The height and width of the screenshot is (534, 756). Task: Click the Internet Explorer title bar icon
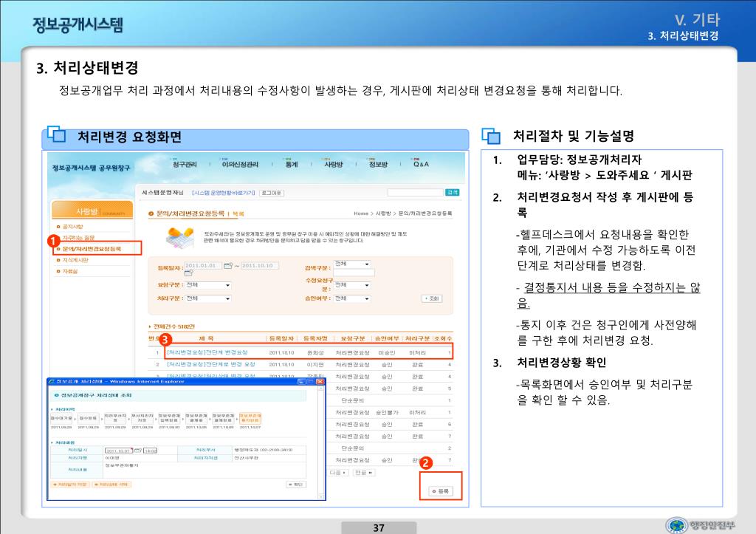pyautogui.click(x=52, y=382)
